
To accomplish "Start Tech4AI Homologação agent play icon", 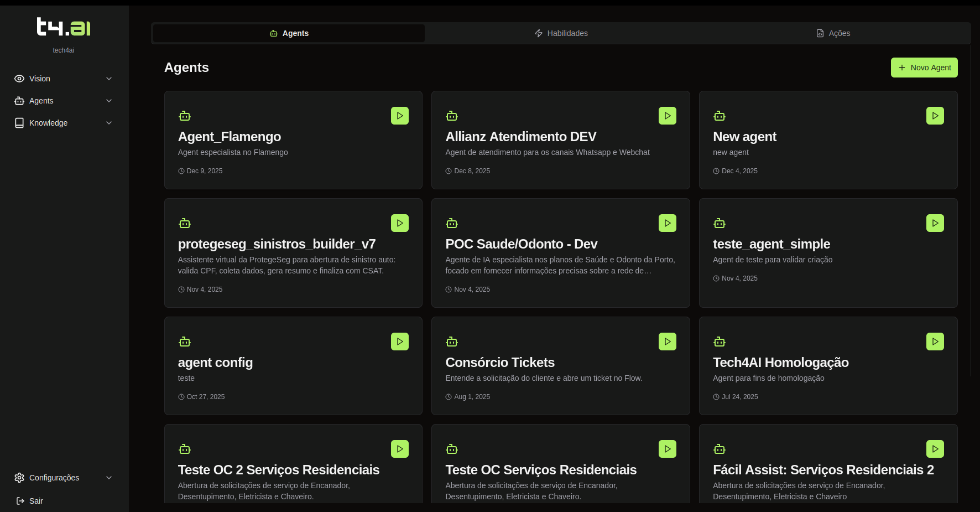I will click(x=935, y=342).
